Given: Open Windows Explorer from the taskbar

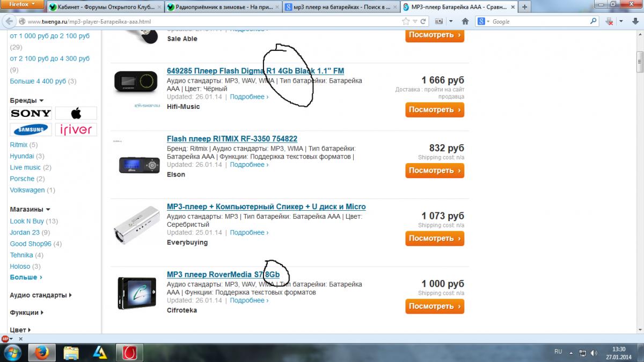Looking at the screenshot, I should pos(71,352).
